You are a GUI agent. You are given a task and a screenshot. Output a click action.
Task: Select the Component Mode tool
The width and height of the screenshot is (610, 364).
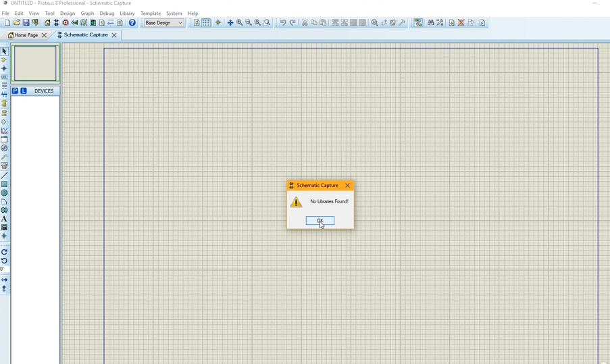pyautogui.click(x=4, y=60)
